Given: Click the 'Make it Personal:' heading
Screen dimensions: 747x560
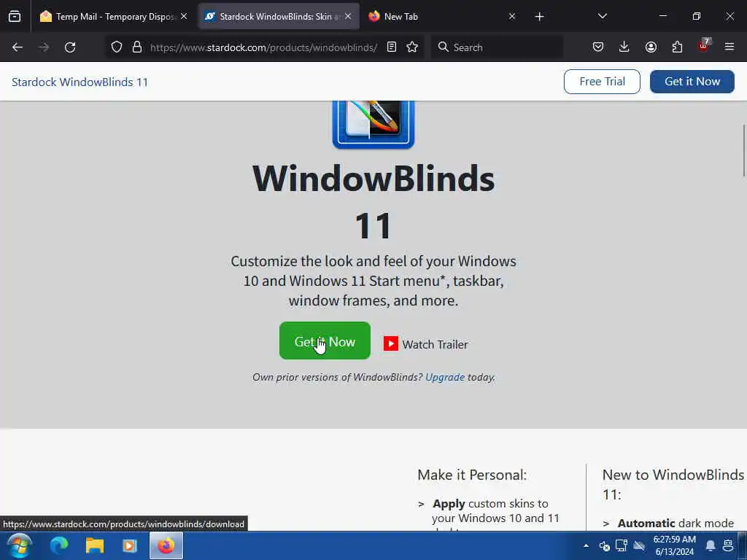Looking at the screenshot, I should tap(472, 475).
